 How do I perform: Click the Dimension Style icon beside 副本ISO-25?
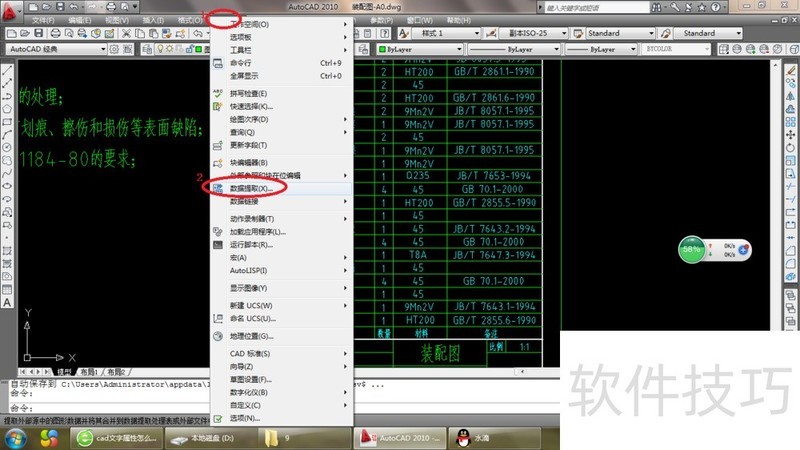(491, 34)
